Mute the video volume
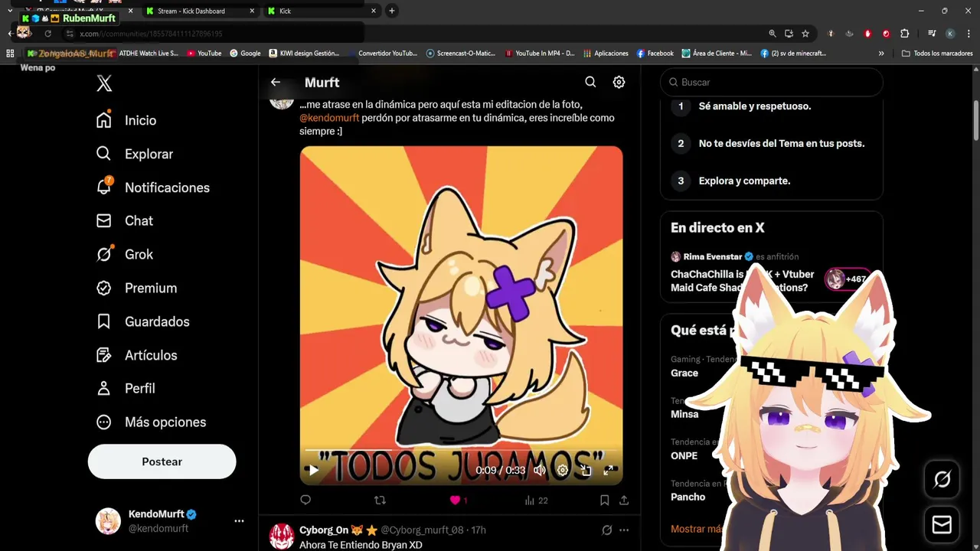 540,470
